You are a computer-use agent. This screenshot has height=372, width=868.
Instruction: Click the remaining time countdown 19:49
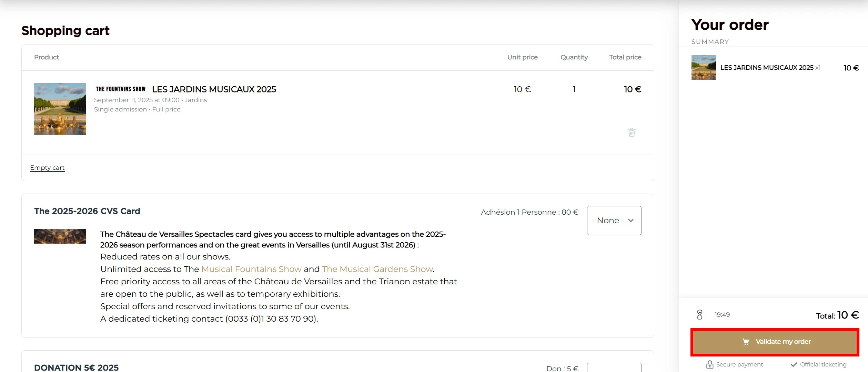pos(722,315)
